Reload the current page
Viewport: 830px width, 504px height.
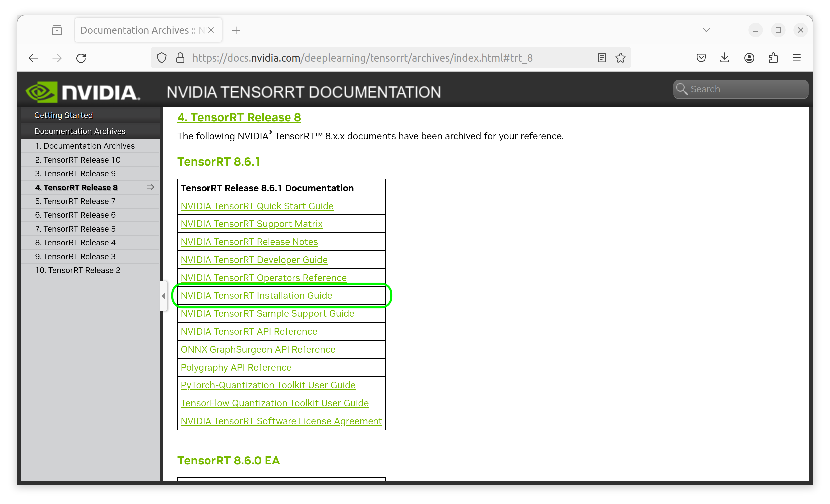click(81, 58)
